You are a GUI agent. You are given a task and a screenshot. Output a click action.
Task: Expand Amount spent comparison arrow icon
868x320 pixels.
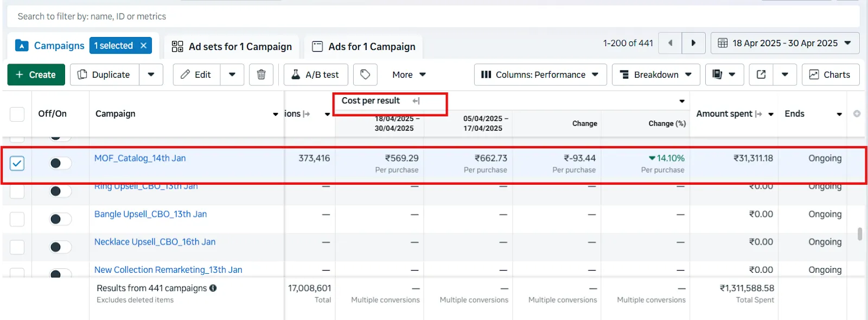(x=758, y=114)
